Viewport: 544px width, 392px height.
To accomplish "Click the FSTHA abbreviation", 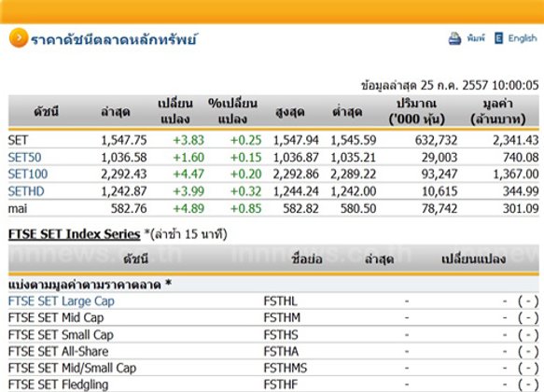I will (x=281, y=352).
